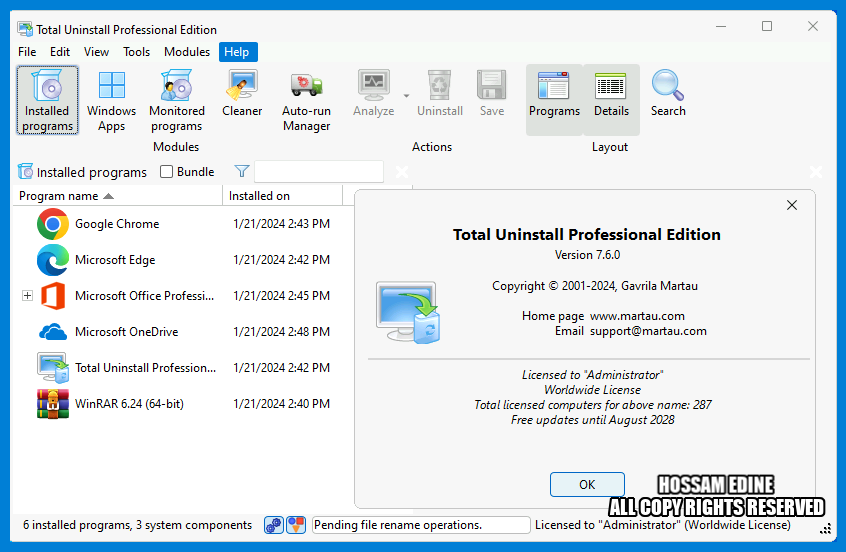
Task: Click the 1/21/2024 2:40 PM date cell
Action: [x=281, y=404]
